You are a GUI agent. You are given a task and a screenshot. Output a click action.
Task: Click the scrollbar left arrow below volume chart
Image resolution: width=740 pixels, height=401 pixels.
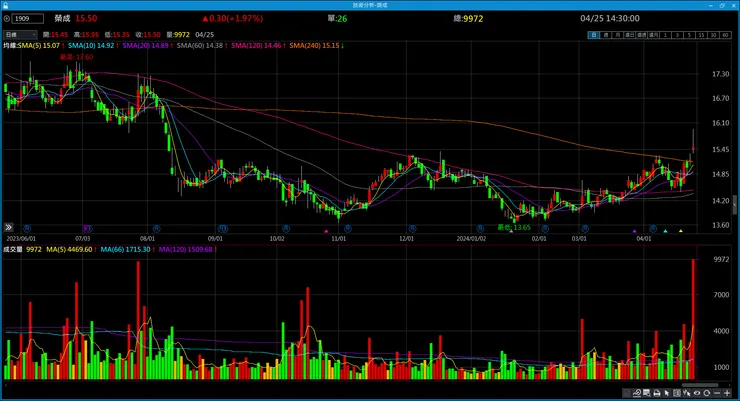click(x=6, y=385)
